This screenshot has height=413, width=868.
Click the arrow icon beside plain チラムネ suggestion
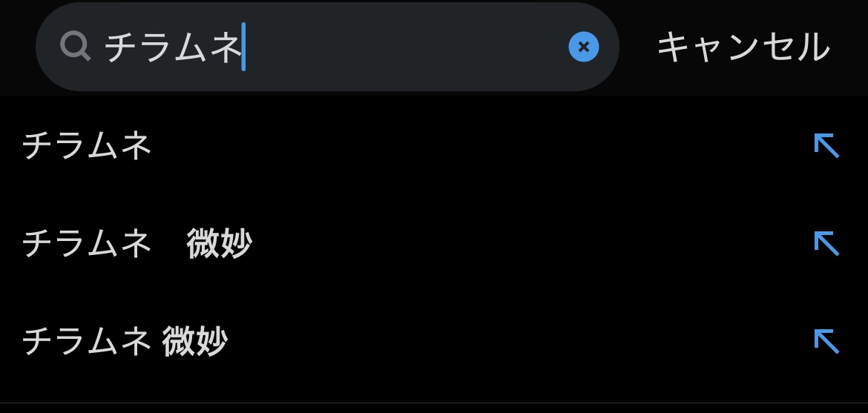(x=826, y=145)
